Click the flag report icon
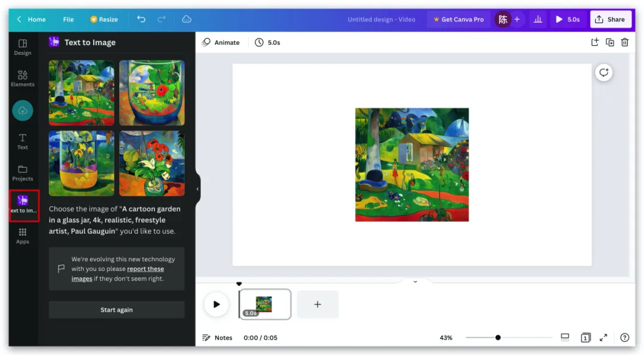This screenshot has width=644, height=355. tap(61, 268)
